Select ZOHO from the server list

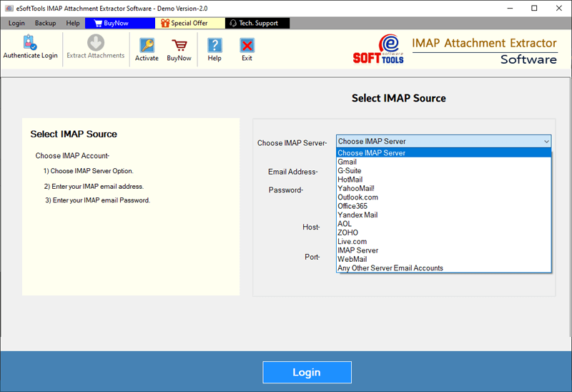pos(443,232)
